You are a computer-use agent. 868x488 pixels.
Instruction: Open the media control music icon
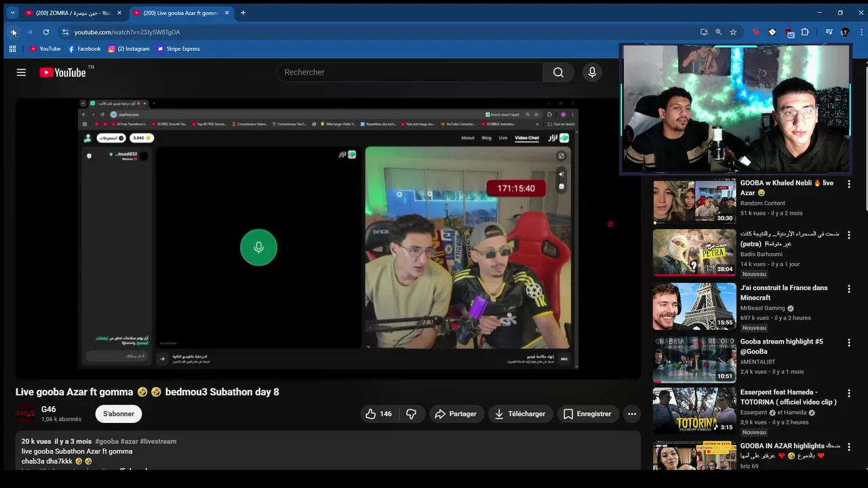tap(829, 32)
